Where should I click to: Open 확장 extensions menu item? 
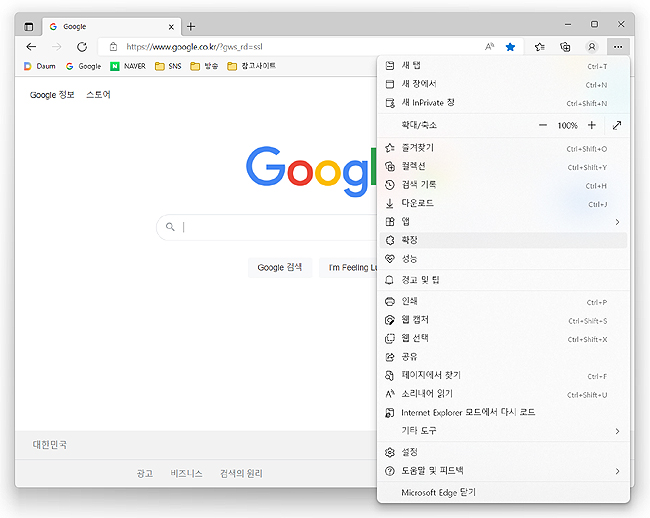503,240
